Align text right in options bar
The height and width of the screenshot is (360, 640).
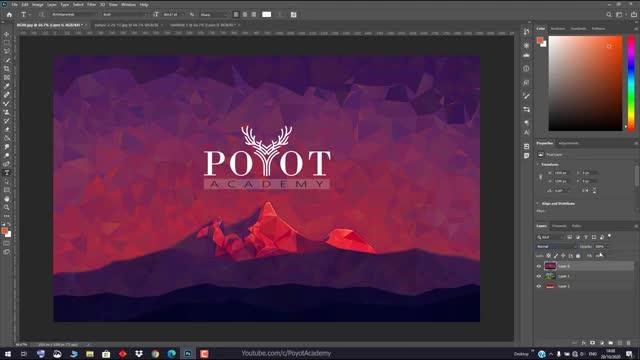click(x=254, y=15)
